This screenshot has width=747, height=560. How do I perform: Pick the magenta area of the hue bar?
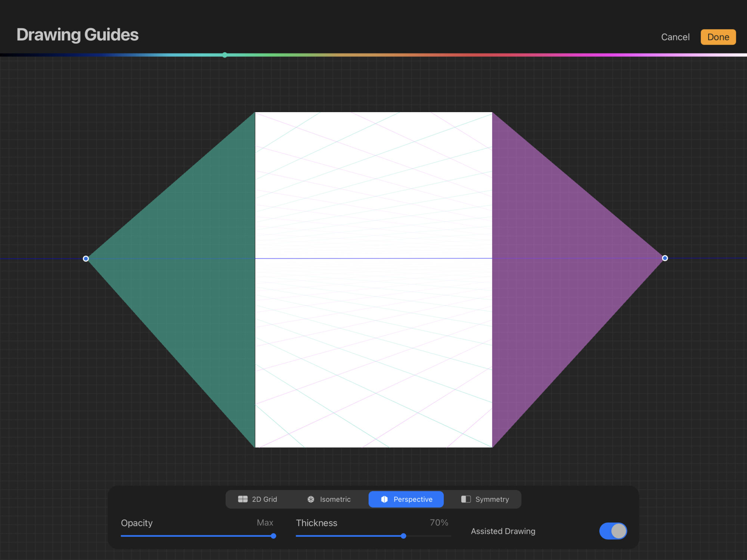(x=605, y=55)
